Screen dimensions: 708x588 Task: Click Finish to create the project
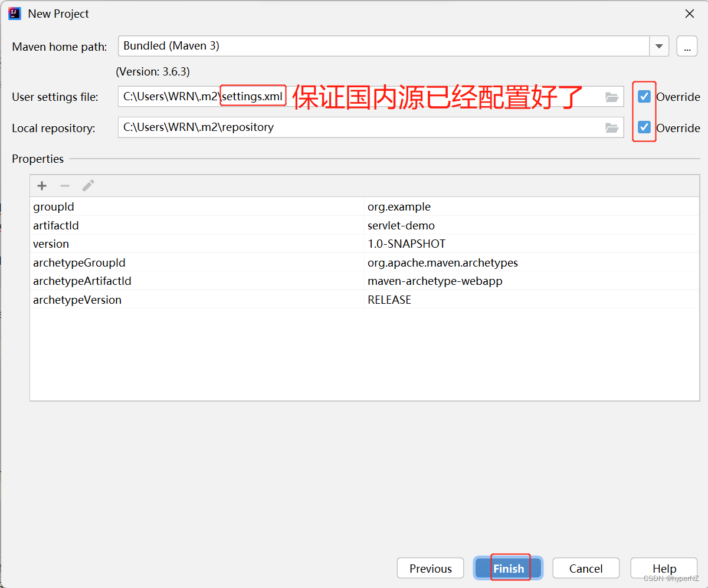pyautogui.click(x=509, y=569)
